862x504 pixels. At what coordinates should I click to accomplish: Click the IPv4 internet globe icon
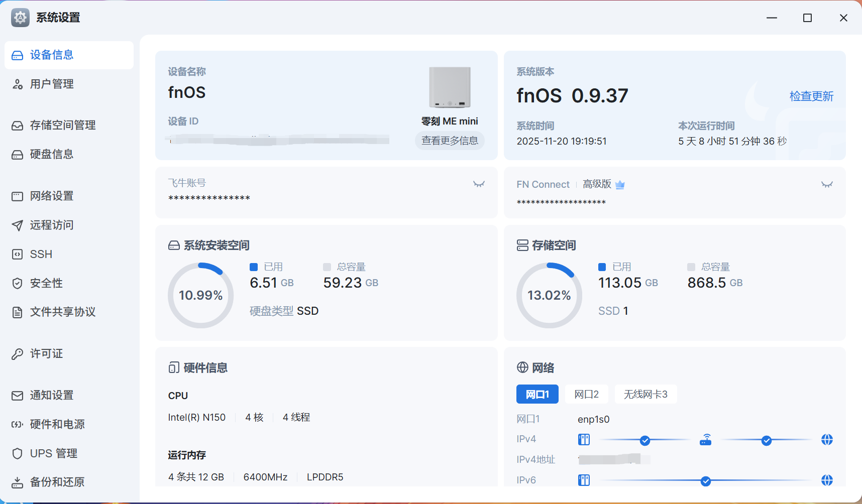[827, 440]
